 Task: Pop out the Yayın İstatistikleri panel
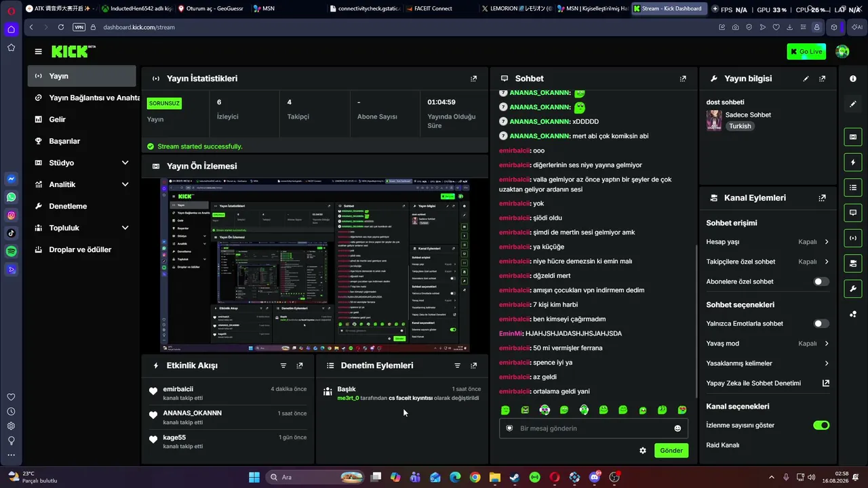[x=473, y=79]
